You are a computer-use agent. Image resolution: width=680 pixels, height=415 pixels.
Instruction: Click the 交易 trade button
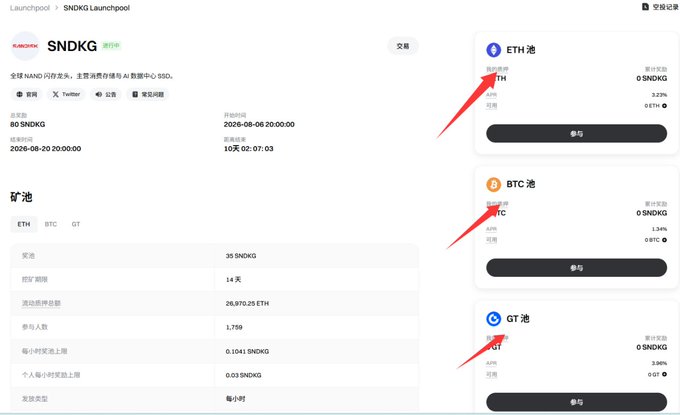click(x=403, y=46)
